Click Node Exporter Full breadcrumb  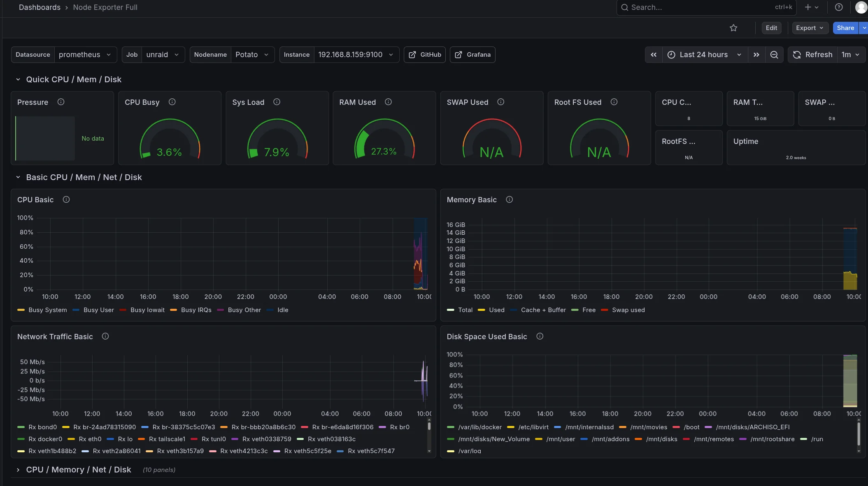pyautogui.click(x=105, y=7)
